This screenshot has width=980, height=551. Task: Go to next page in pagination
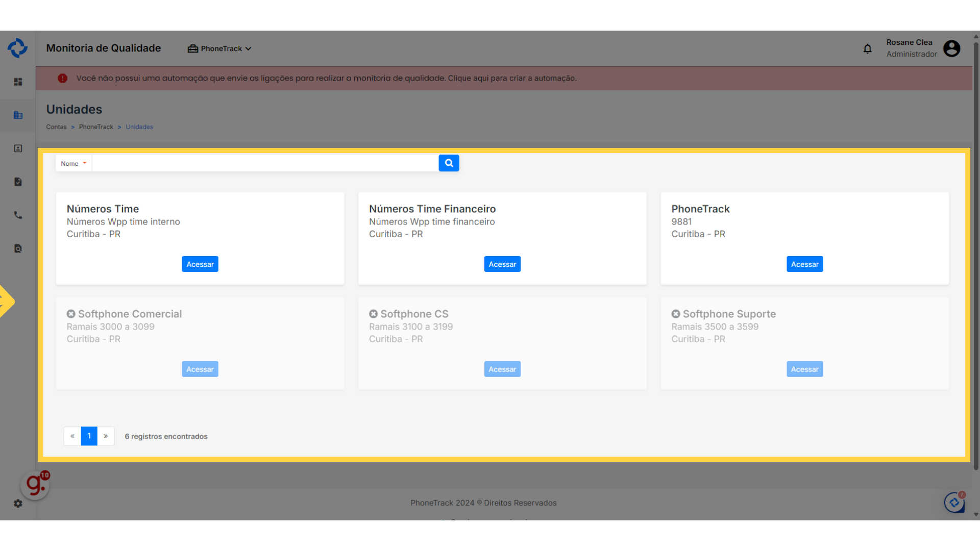tap(106, 436)
